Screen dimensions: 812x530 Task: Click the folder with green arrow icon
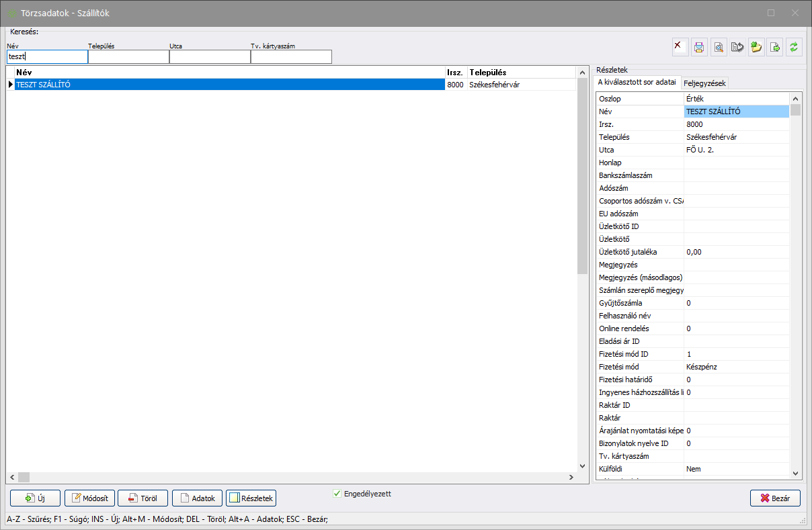click(x=756, y=47)
